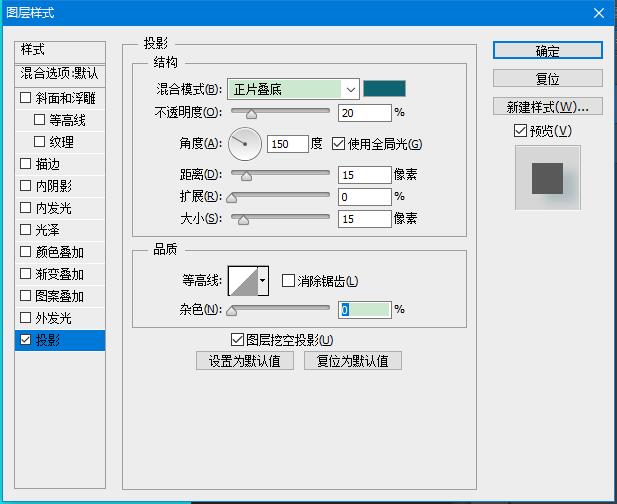Select the 样式 list header
Image resolution: width=617 pixels, height=504 pixels.
point(60,50)
